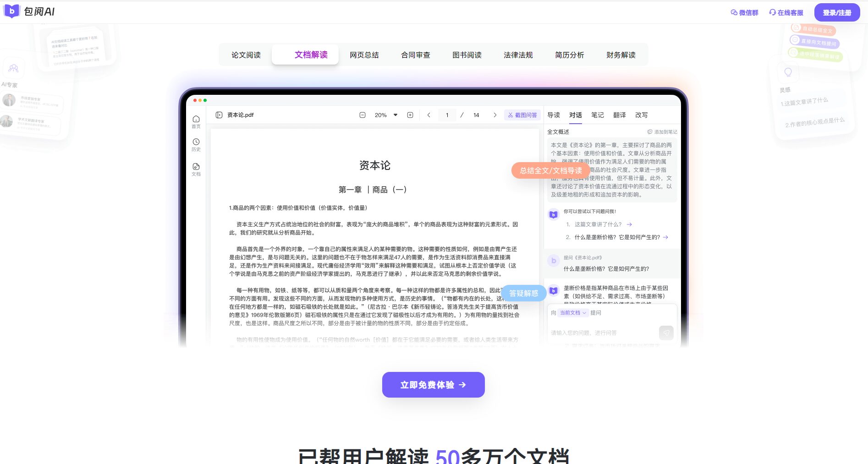Screen dimensions: 868x464
Task: Expand the 20% zoom level dropdown
Action: click(x=396, y=115)
